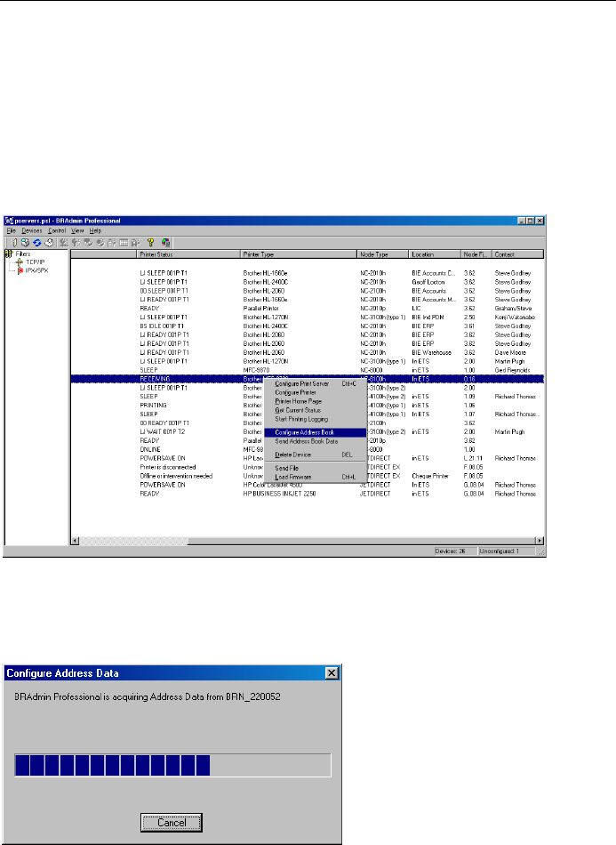This screenshot has width=616, height=845.
Task: Select the Printer is disconnected row
Action: click(307, 467)
